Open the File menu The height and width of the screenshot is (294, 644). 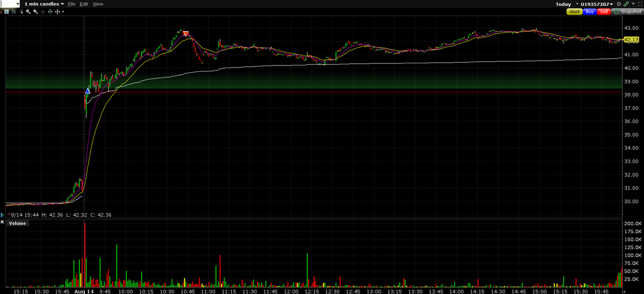(x=72, y=4)
